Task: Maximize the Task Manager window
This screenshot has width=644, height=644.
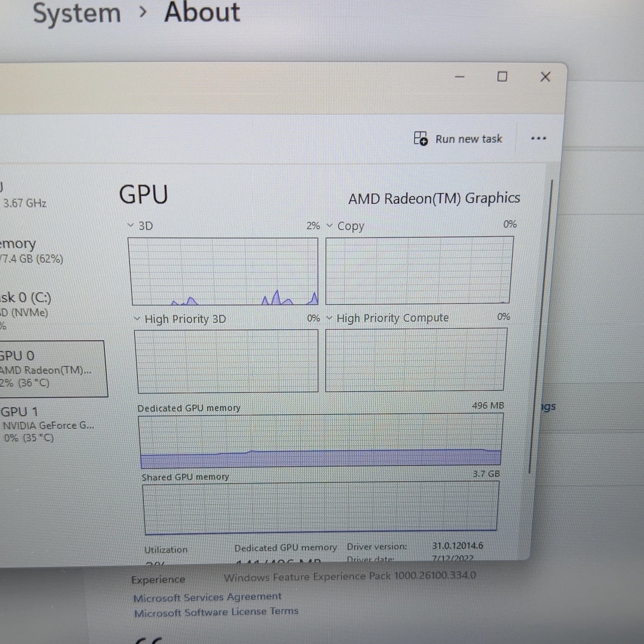Action: tap(502, 77)
